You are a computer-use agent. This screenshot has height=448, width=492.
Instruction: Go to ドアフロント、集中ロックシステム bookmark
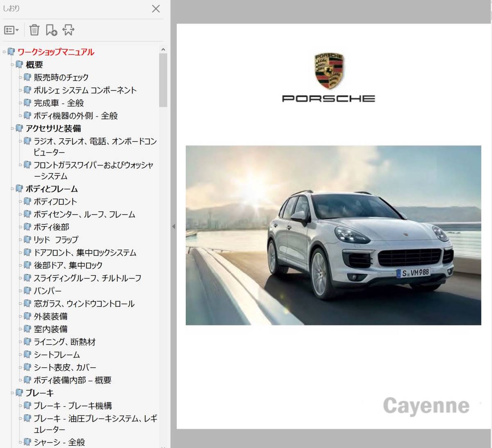(x=85, y=252)
